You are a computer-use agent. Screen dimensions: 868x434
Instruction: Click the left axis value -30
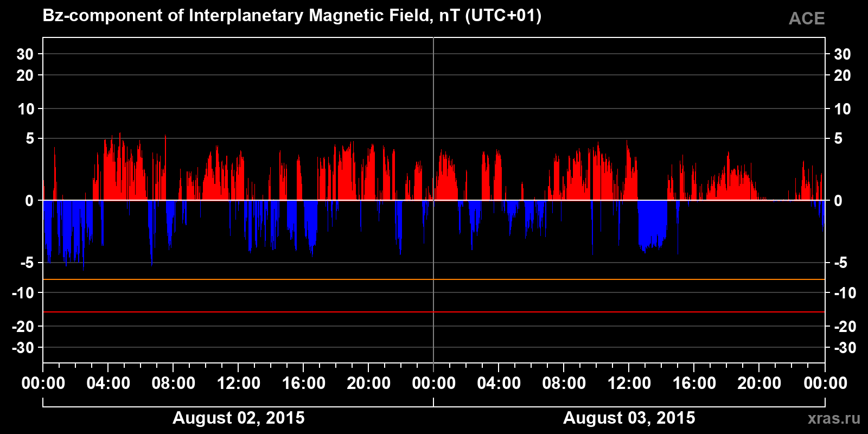23,348
